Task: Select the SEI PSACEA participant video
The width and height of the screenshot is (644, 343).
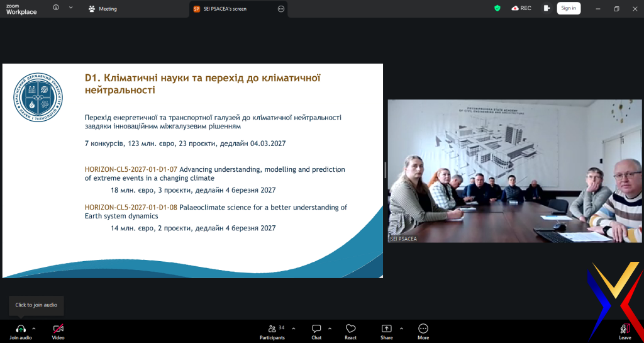Action: (x=514, y=171)
